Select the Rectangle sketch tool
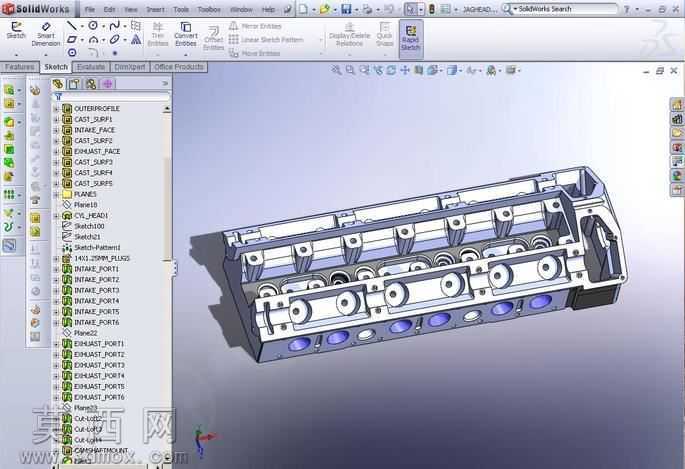685x469 pixels. coord(72,40)
